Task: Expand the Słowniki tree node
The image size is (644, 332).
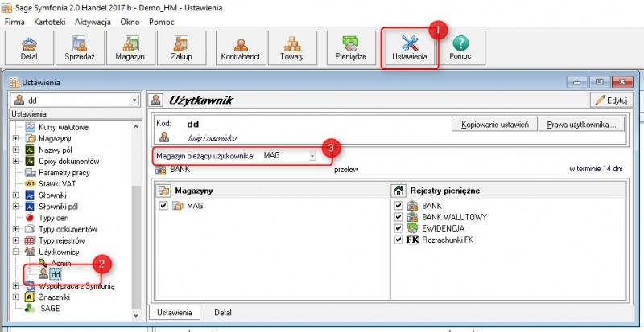Action: 15,195
